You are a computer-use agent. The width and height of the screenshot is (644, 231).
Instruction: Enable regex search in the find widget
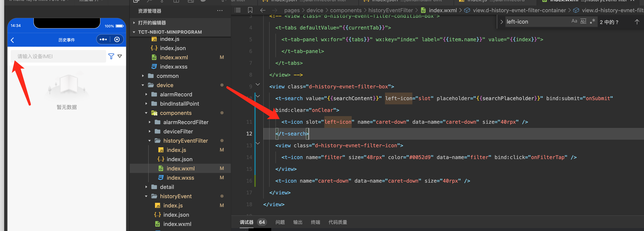point(592,21)
